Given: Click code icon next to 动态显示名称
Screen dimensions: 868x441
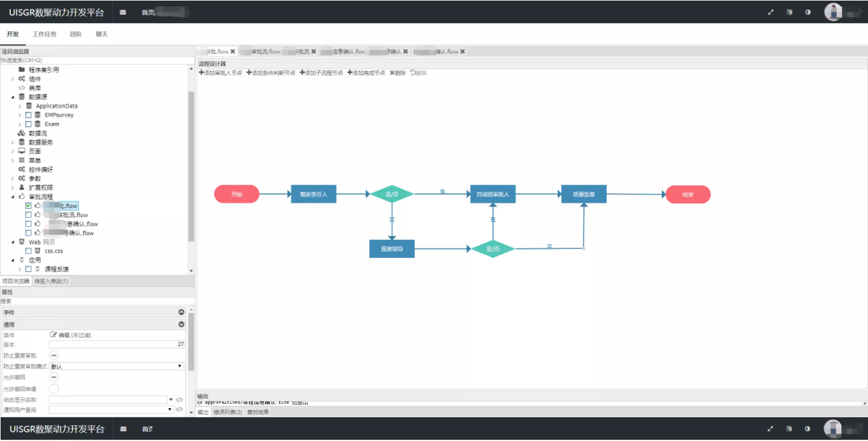Looking at the screenshot, I should click(x=179, y=400).
